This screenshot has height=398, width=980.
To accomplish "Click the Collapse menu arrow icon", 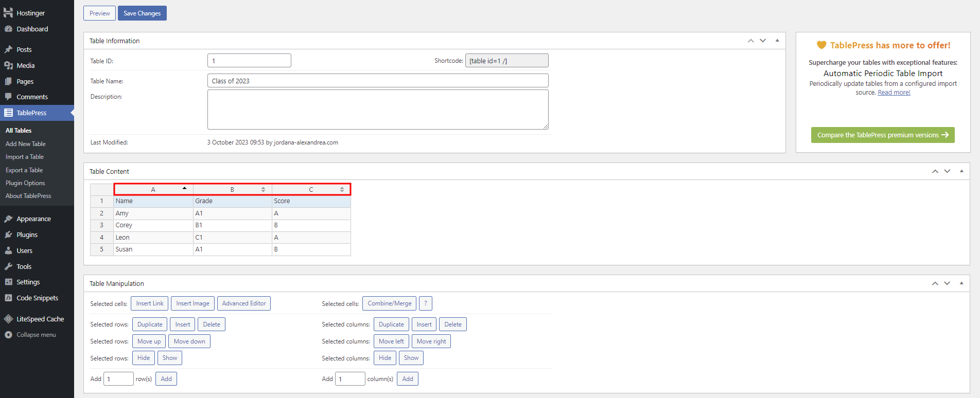I will click(8, 335).
